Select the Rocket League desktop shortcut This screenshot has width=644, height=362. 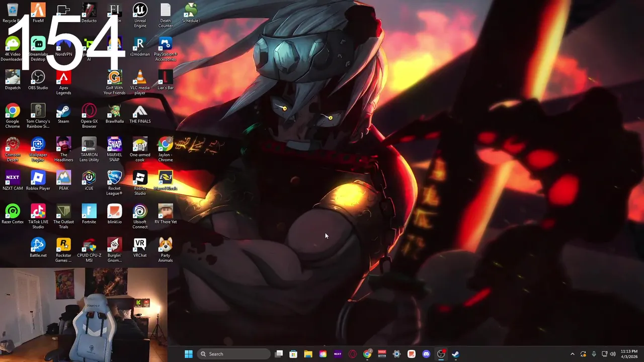point(114,184)
